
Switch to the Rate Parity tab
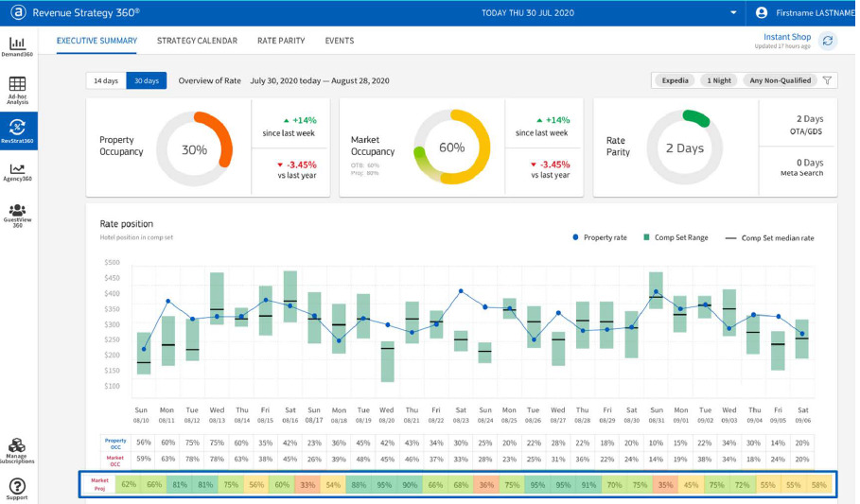click(x=281, y=41)
